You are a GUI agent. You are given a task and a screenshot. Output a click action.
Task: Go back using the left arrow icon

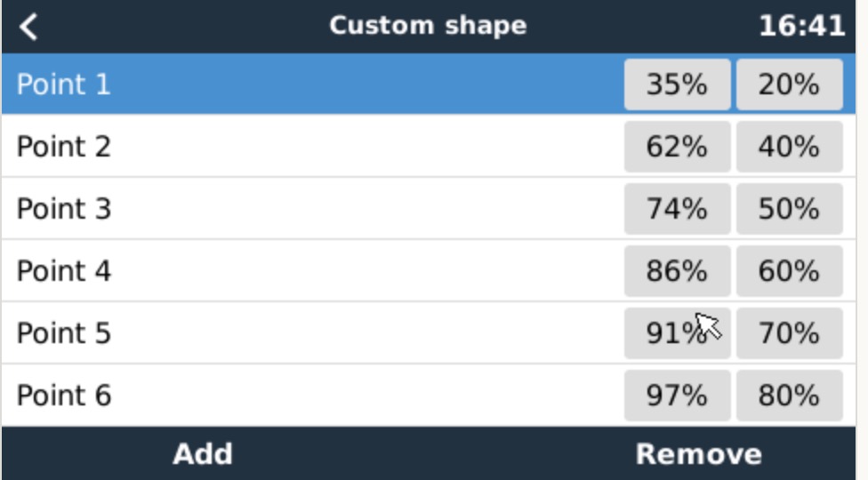tap(28, 27)
